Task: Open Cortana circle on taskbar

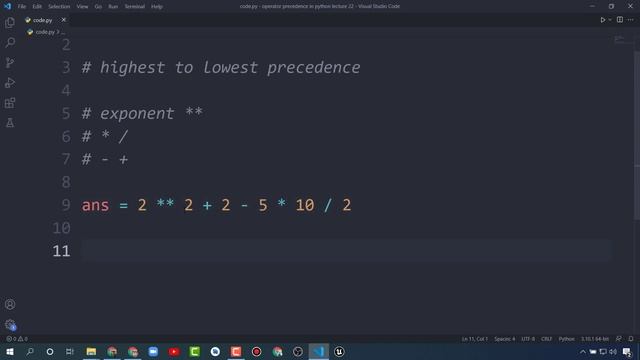Action: (x=50, y=351)
